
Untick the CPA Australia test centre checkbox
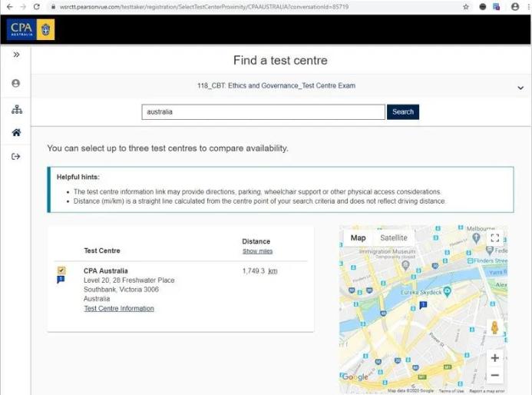(x=61, y=271)
